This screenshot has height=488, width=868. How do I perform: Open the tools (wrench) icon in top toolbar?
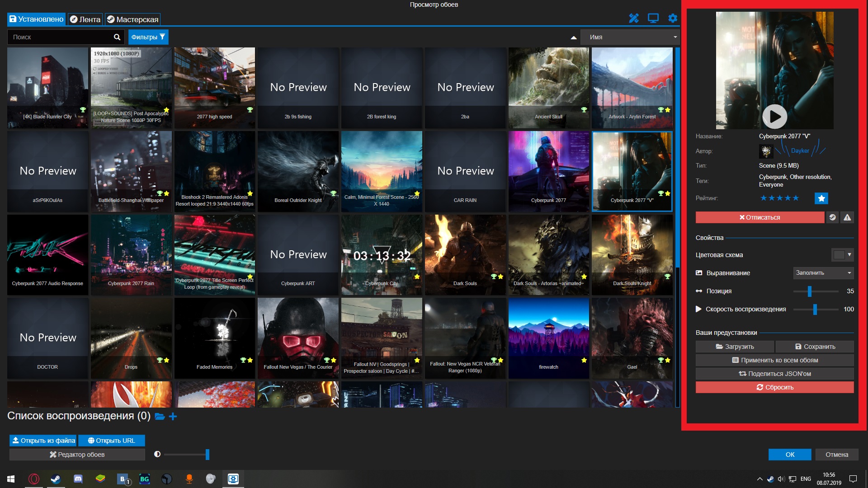tap(634, 19)
